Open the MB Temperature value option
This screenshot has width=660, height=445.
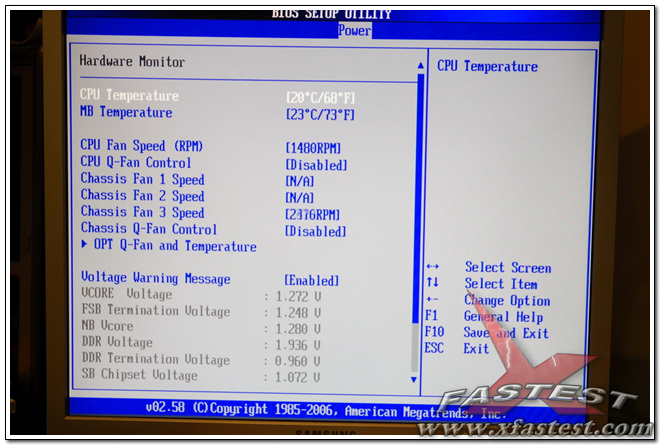tap(320, 115)
